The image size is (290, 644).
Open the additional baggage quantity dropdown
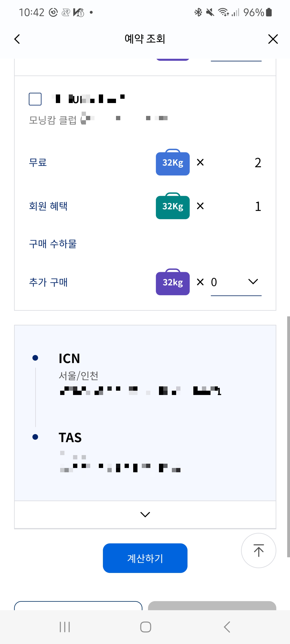[253, 282]
